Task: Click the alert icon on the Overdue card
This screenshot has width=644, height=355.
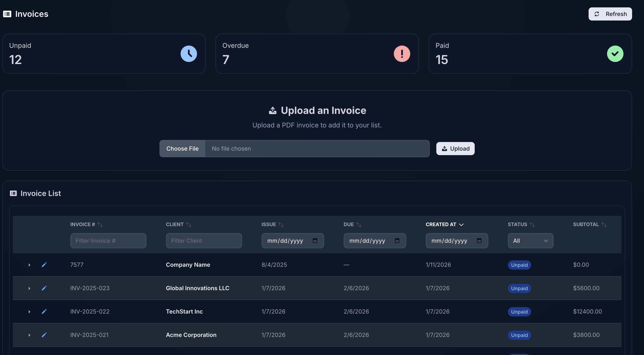Action: [402, 54]
